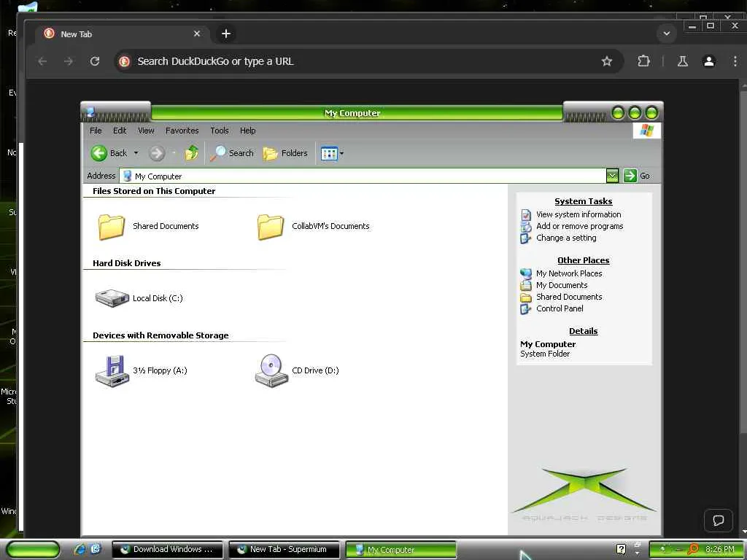Click the My Computer address field
This screenshot has width=747, height=560.
362,176
